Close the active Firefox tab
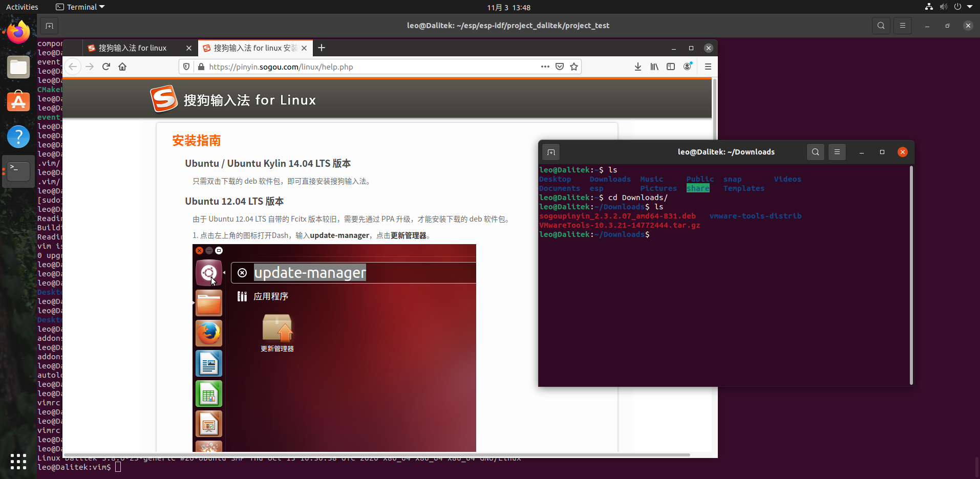Image resolution: width=980 pixels, height=479 pixels. pyautogui.click(x=304, y=48)
